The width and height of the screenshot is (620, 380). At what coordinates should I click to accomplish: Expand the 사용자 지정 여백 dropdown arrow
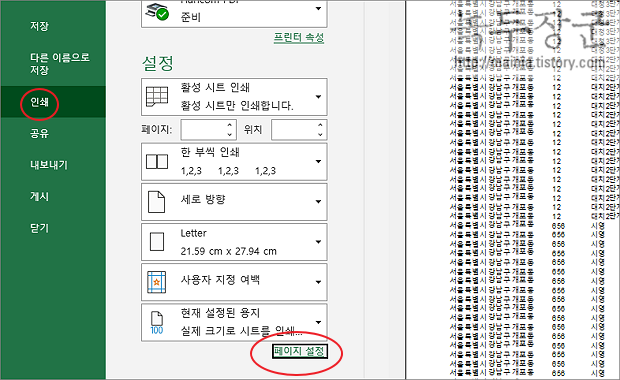coord(318,282)
